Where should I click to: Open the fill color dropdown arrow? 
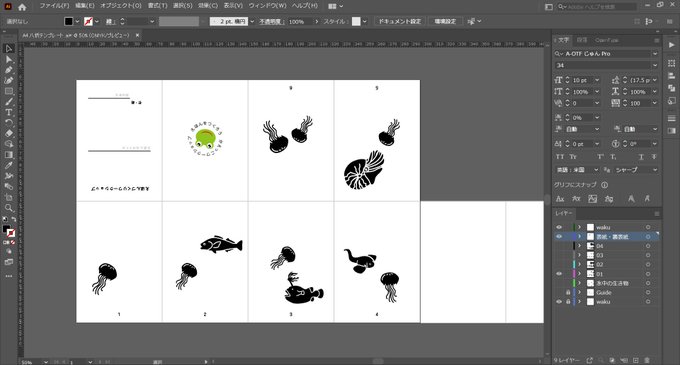click(77, 21)
